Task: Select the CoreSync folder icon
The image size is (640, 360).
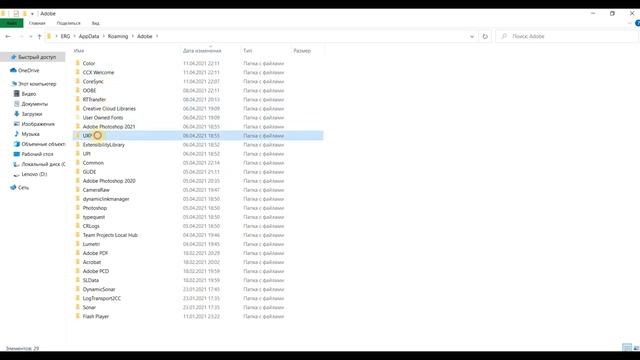Action: tap(78, 81)
